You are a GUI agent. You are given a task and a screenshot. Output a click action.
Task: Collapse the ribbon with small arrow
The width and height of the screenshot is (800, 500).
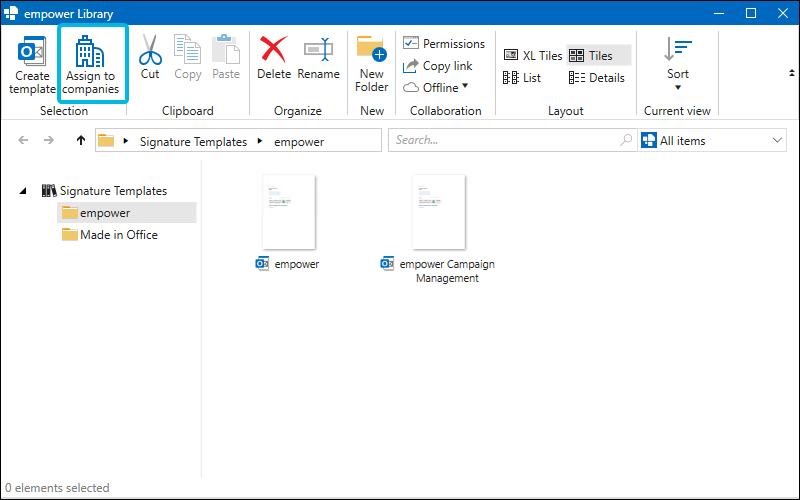click(791, 73)
